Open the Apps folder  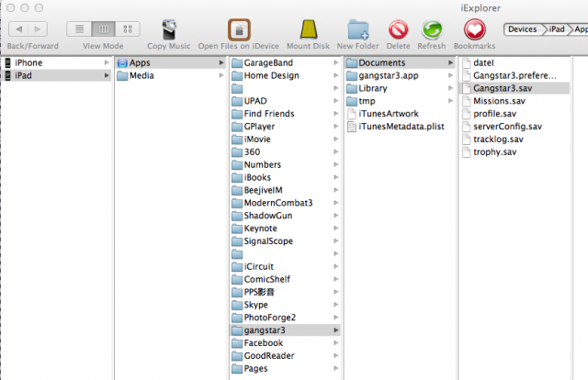coord(171,62)
